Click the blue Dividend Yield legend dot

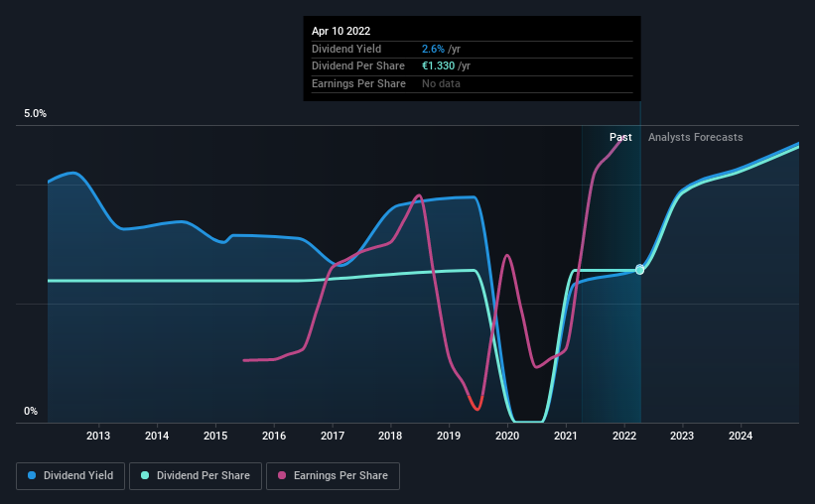tap(32, 475)
